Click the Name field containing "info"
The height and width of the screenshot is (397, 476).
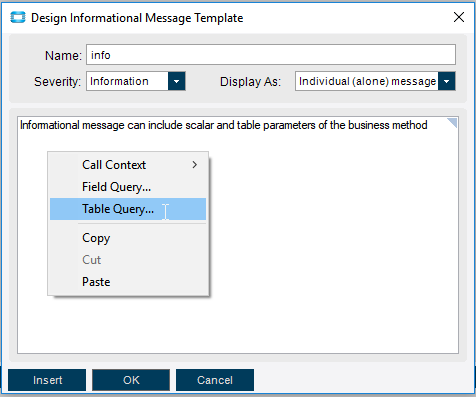tap(271, 55)
